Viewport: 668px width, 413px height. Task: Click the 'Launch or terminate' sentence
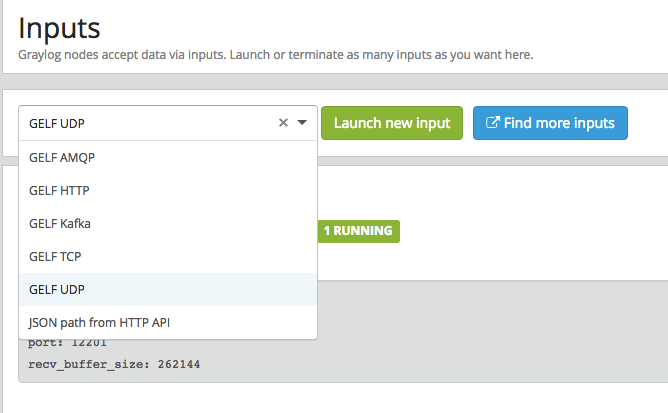[400, 54]
